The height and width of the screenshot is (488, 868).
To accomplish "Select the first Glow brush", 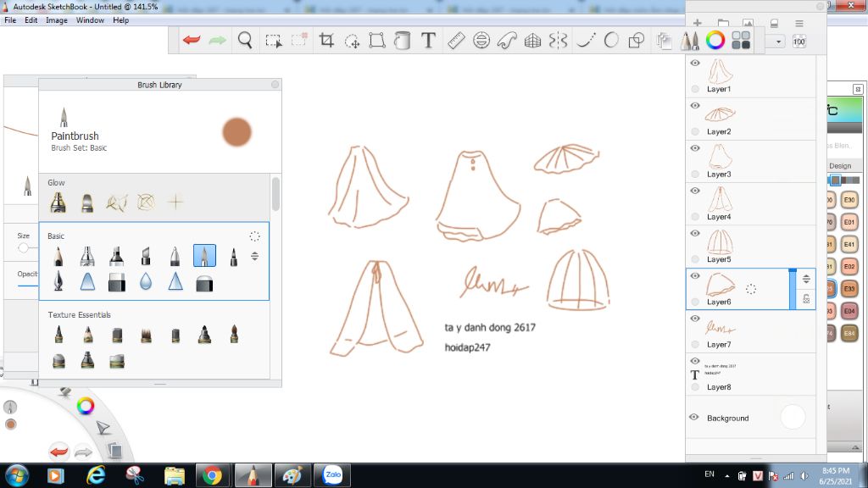I will [58, 202].
